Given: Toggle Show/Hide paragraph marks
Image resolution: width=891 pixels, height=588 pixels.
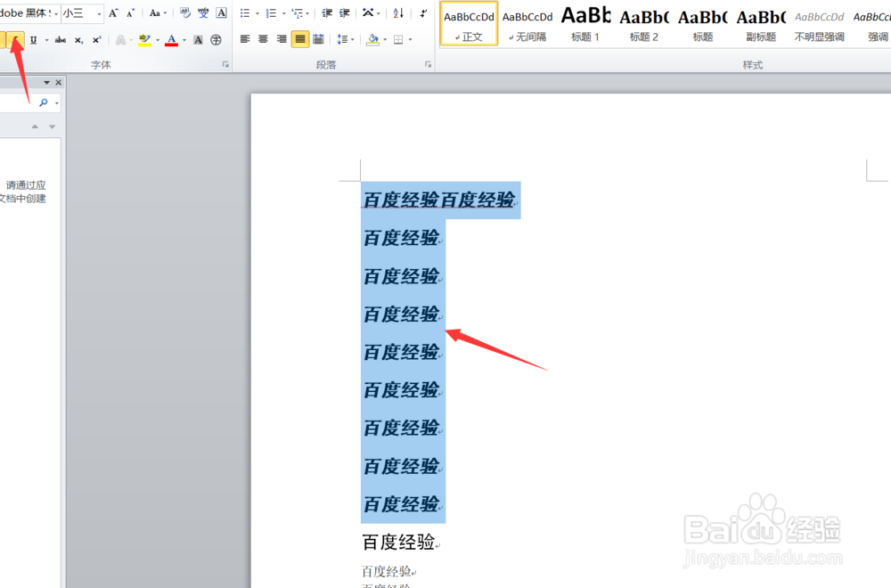Looking at the screenshot, I should click(x=423, y=13).
